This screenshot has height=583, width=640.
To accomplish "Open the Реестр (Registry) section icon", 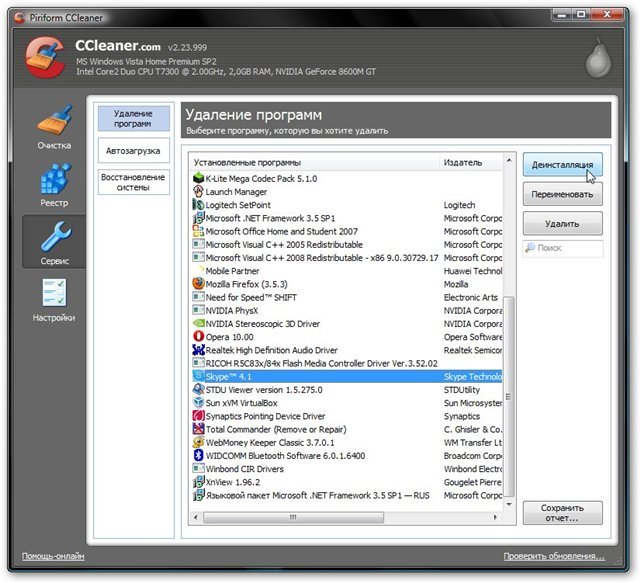I will [x=54, y=180].
